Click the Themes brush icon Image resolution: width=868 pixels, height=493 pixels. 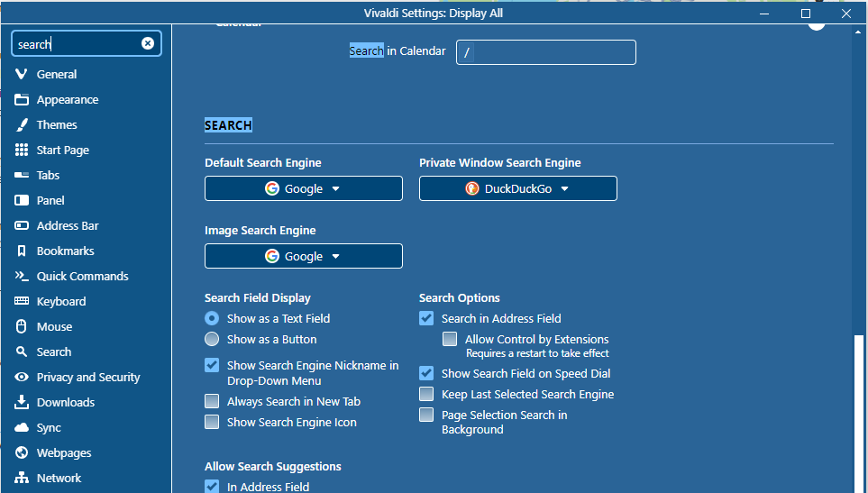coord(21,124)
